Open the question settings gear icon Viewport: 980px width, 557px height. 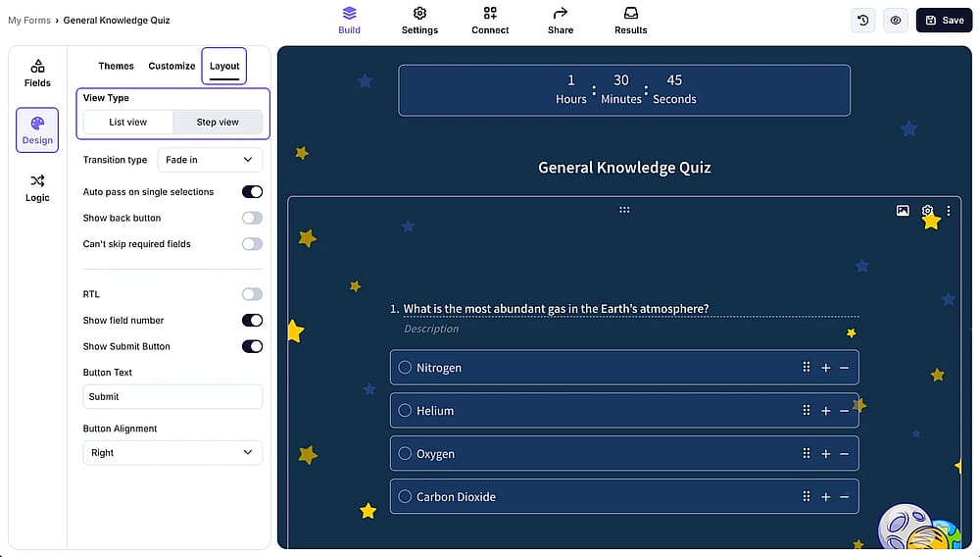coord(927,211)
